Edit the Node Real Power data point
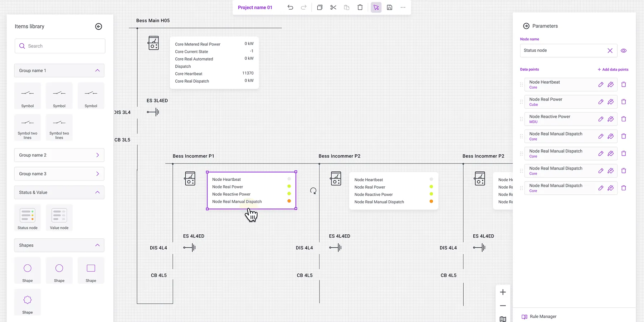The image size is (644, 322). 601,102
